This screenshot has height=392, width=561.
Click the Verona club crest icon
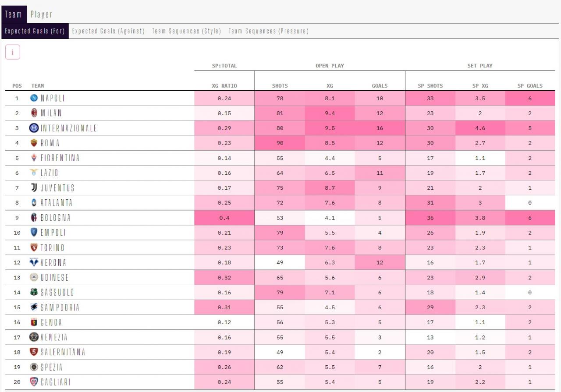point(34,262)
